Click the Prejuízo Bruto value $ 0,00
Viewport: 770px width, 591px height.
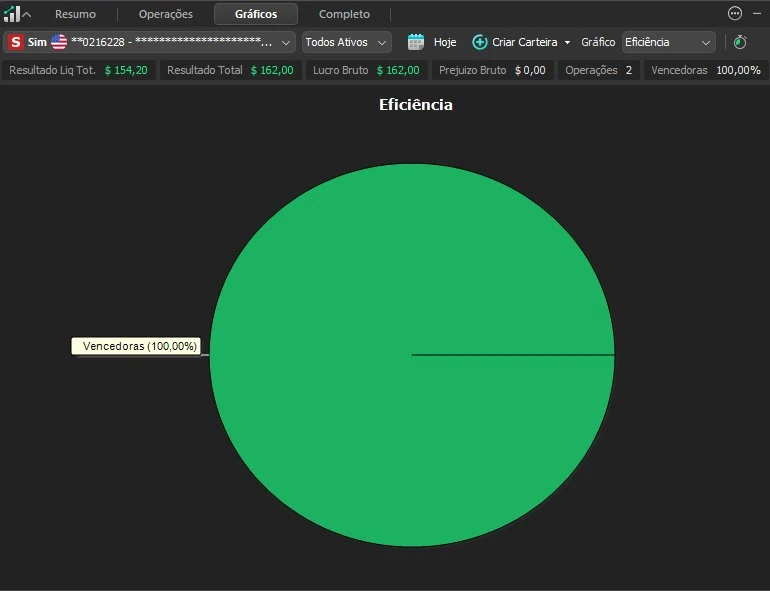(x=530, y=70)
